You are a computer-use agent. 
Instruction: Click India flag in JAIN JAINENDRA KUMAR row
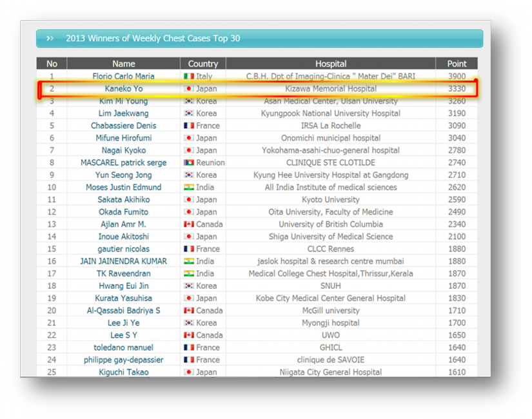[189, 261]
